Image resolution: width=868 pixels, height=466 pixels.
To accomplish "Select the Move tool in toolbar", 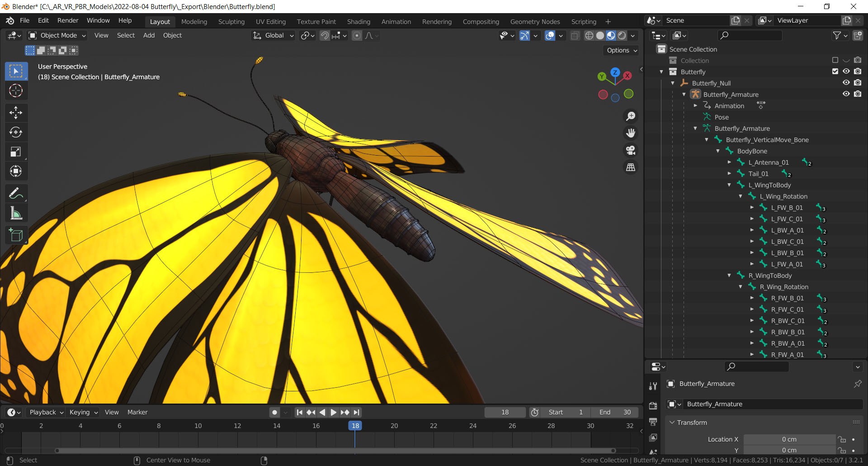I will click(x=16, y=112).
